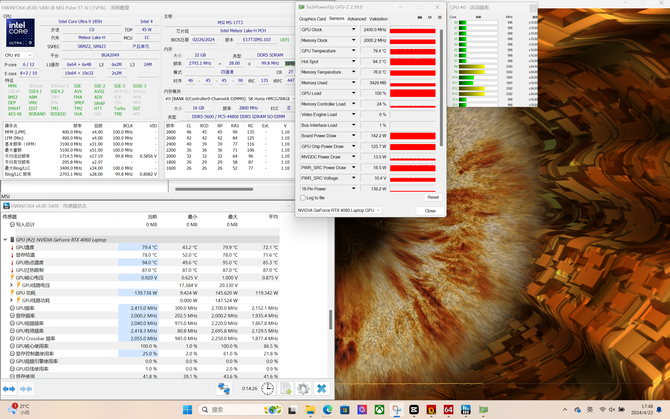Screen dimensions: 670x419
Task: Click the taskbar search box
Action: coord(240,410)
